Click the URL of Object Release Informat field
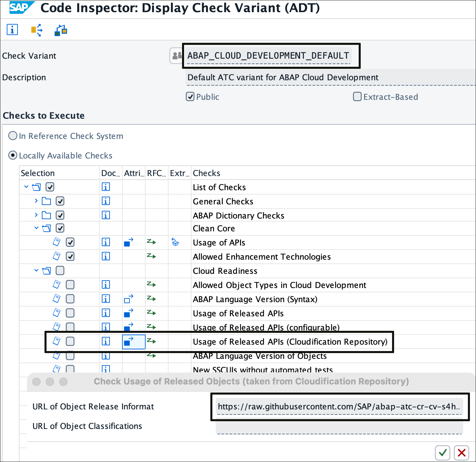This screenshot has height=462, width=476. (x=339, y=407)
